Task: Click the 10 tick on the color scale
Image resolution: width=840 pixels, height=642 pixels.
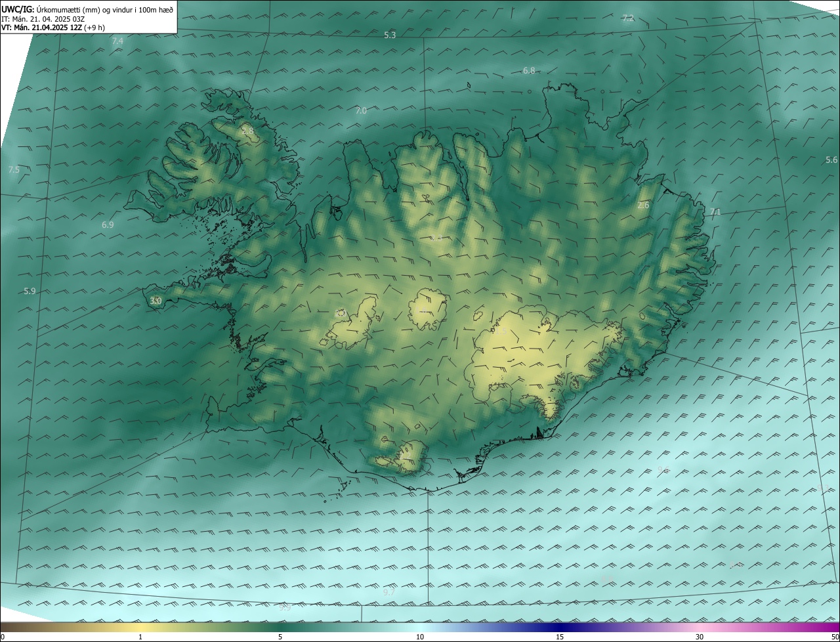Action: 420,637
